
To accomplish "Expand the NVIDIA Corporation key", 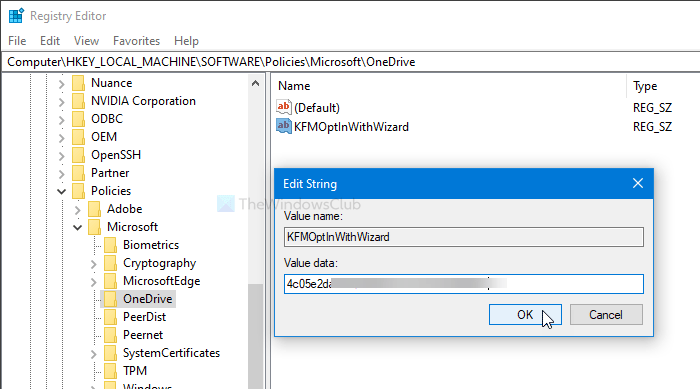I will pos(62,102).
